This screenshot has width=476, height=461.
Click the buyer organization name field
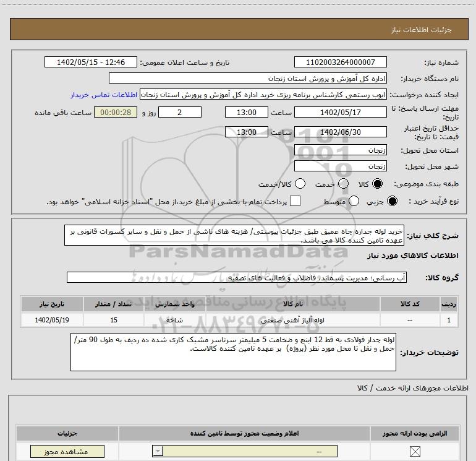(248, 79)
